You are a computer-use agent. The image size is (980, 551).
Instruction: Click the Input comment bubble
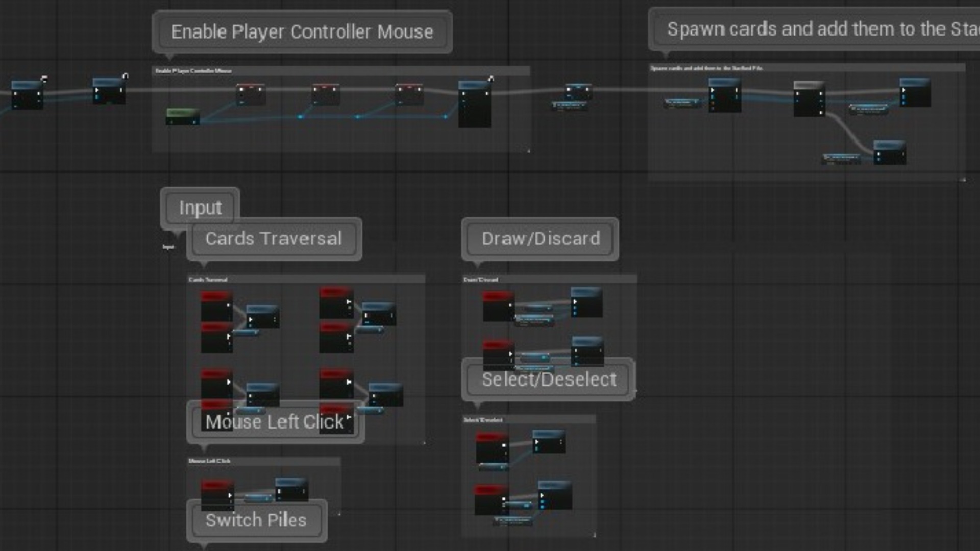(200, 208)
